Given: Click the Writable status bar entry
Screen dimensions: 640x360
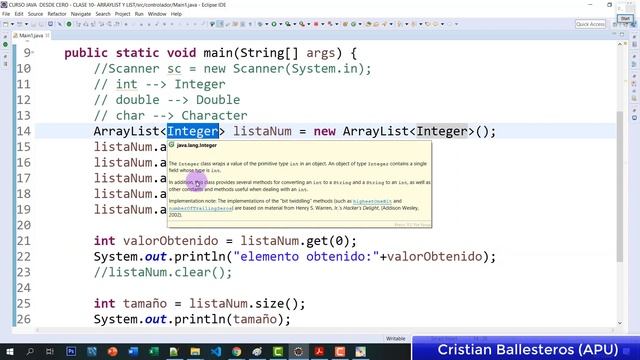Looking at the screenshot, I should [x=396, y=338].
